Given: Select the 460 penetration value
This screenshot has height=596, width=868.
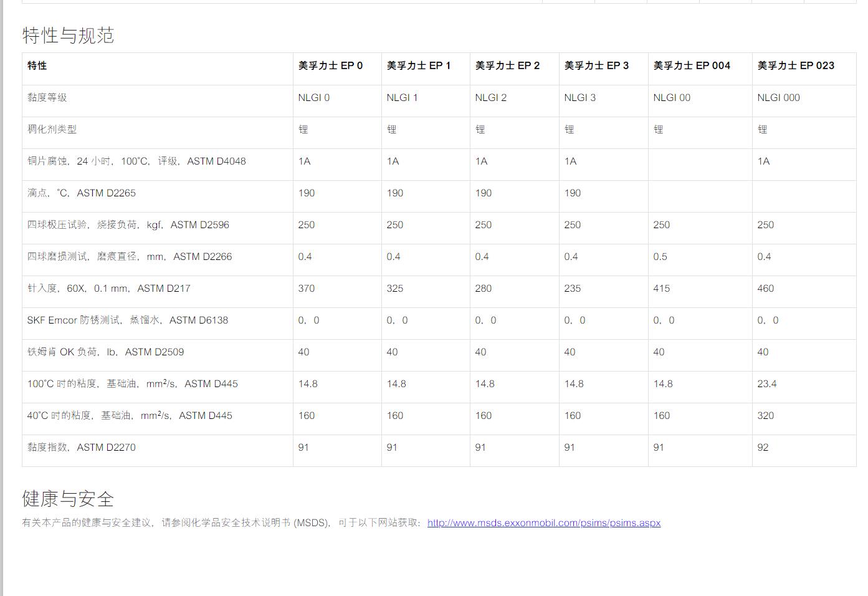Looking at the screenshot, I should (x=766, y=288).
